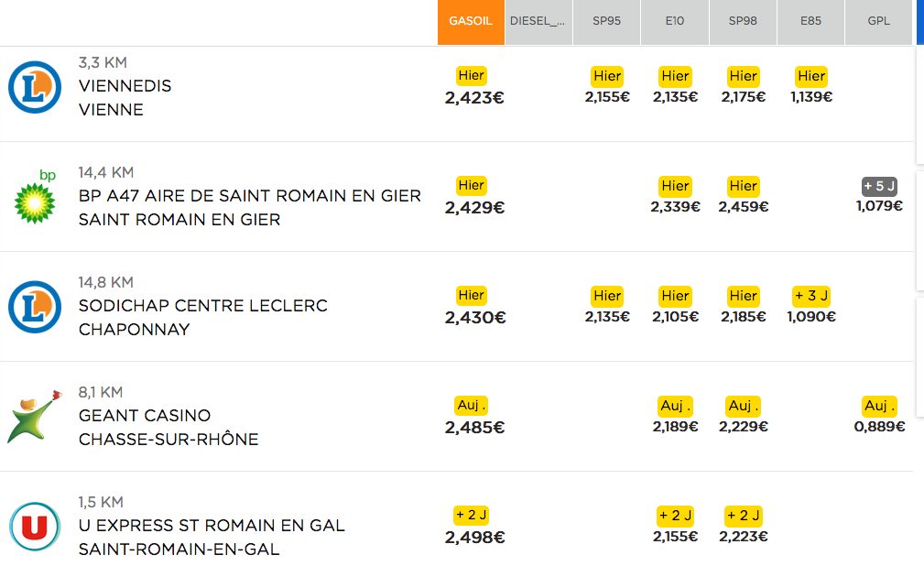Click the Leclerc logo for Sodichap Chaponnay
The width and height of the screenshot is (924, 577).
click(x=35, y=307)
